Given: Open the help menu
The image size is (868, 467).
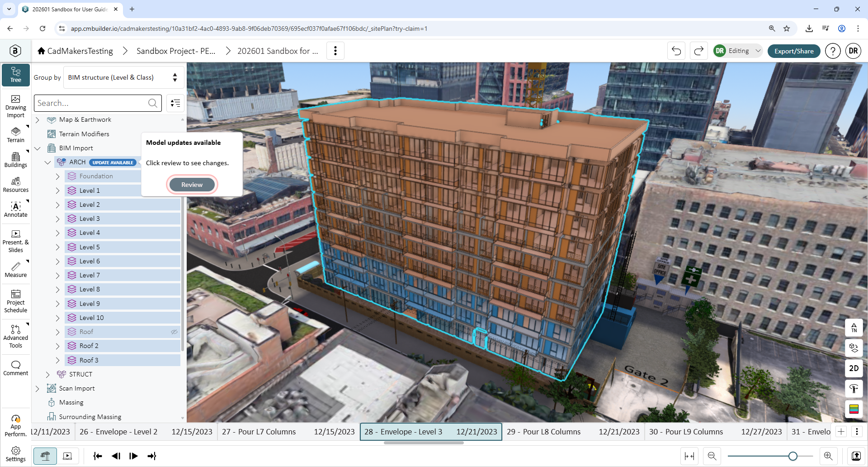Looking at the screenshot, I should (833, 51).
